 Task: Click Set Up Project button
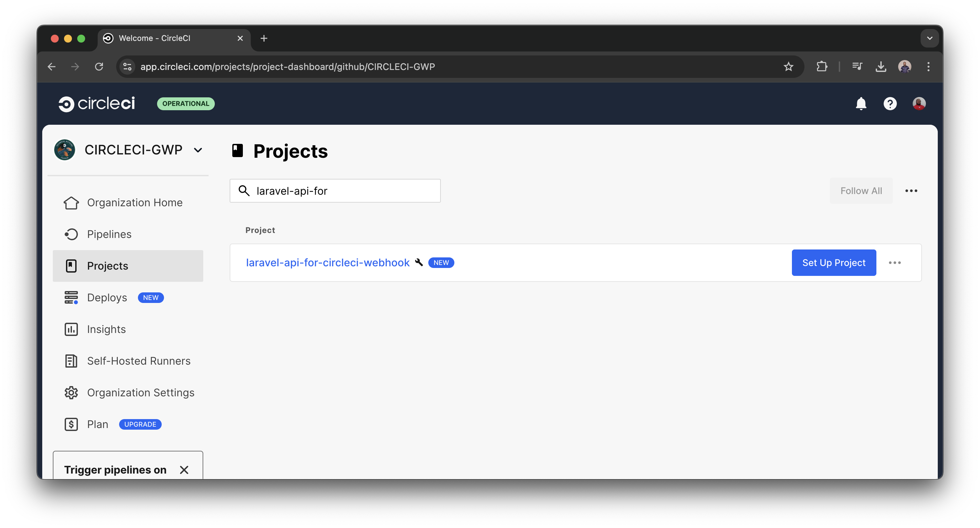coord(833,262)
